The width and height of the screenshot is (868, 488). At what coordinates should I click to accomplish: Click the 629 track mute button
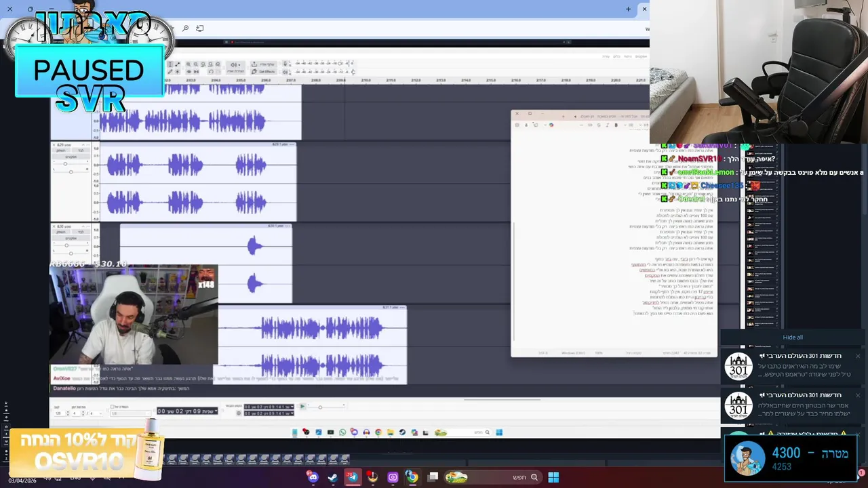coord(61,150)
